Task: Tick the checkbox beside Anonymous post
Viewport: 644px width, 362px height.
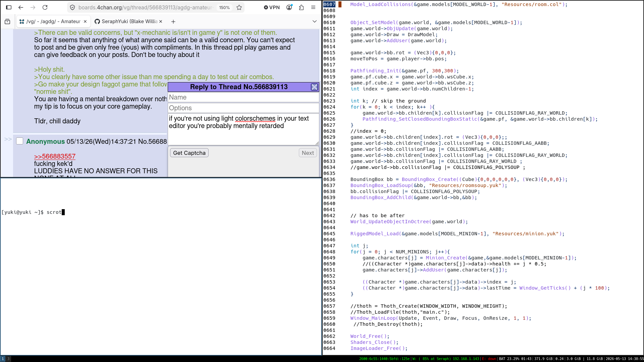Action: pyautogui.click(x=20, y=141)
